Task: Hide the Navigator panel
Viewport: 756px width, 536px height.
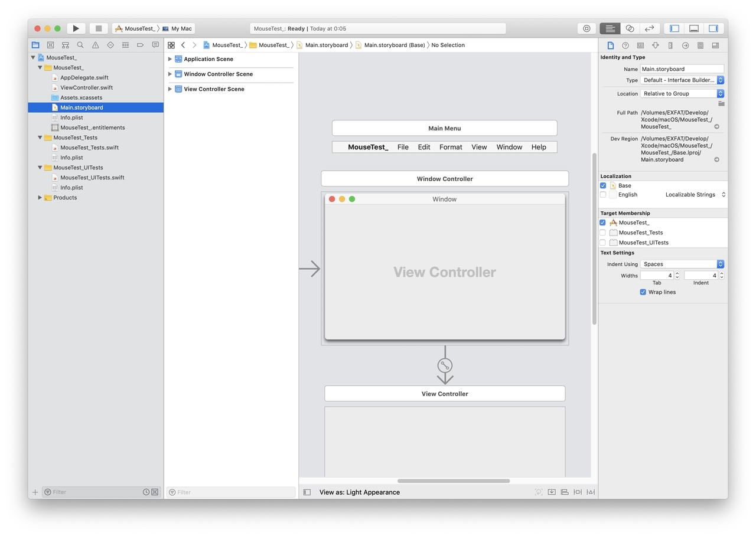Action: click(674, 28)
